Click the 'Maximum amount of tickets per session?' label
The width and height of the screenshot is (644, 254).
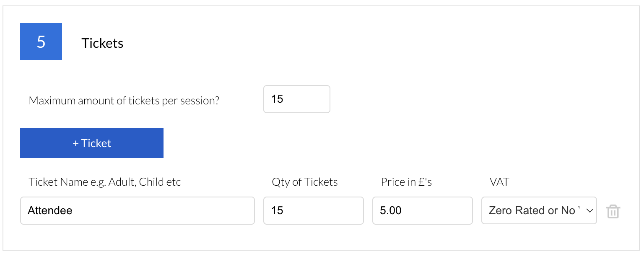pos(124,101)
